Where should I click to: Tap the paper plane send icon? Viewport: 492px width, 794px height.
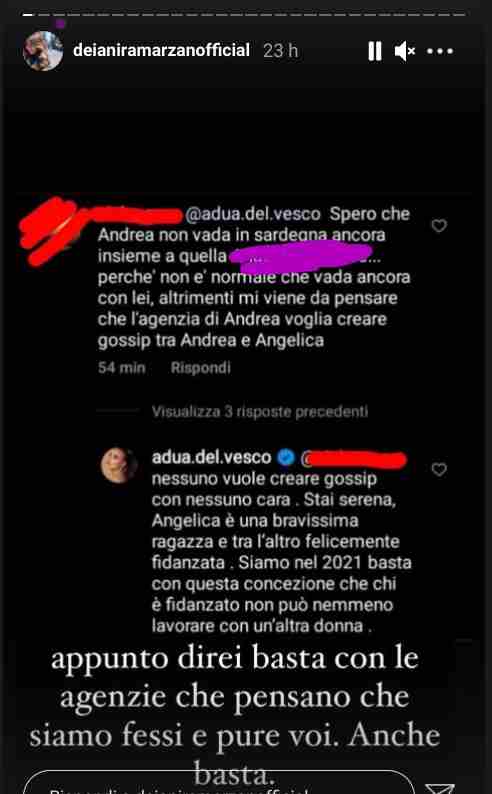pos(439,788)
